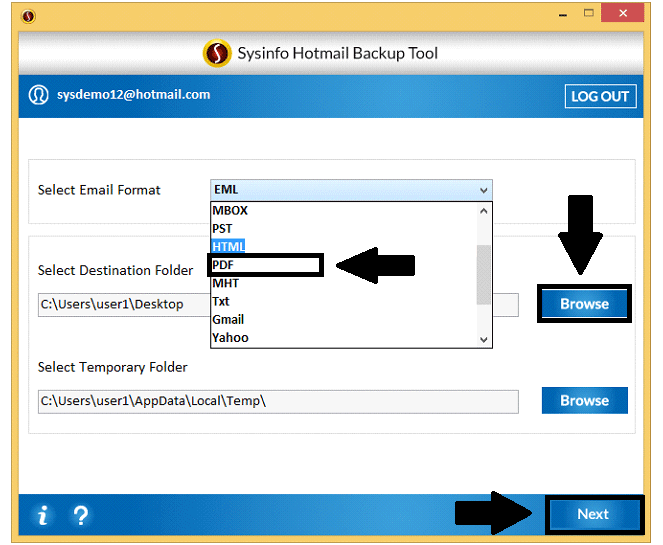Click the format list scroll down arrow
663x545 pixels.
[484, 340]
